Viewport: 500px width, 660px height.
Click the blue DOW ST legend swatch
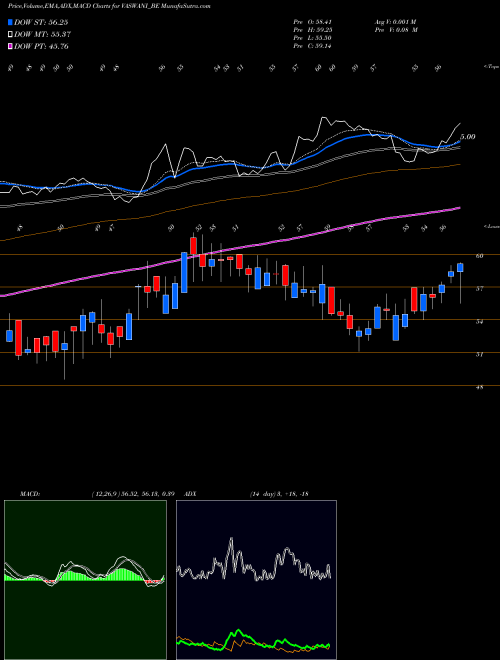(x=11, y=23)
